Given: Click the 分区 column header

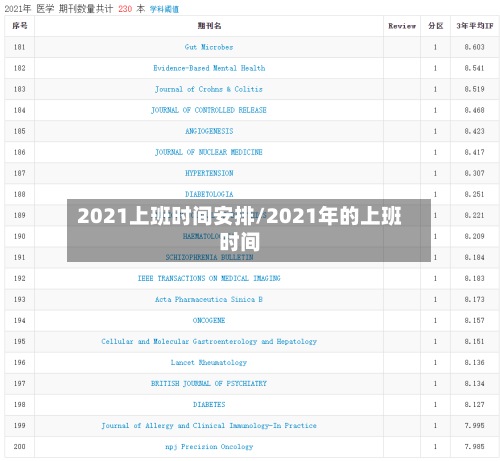Looking at the screenshot, I should click(435, 26).
